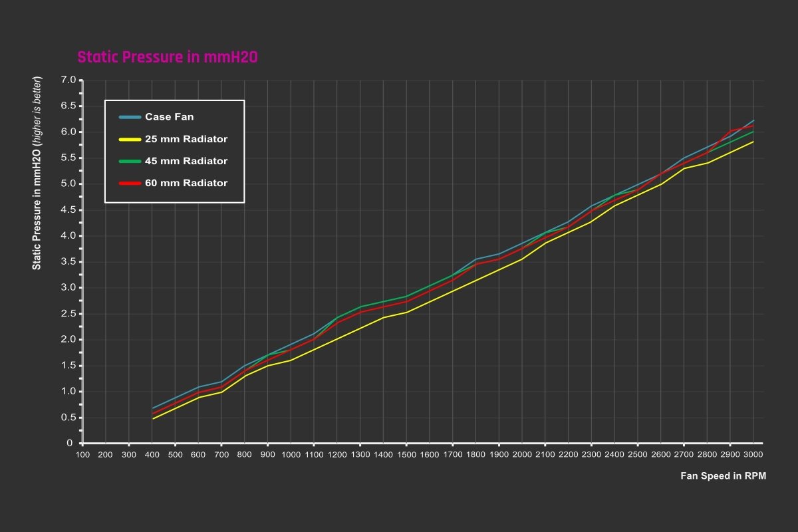Select the '25 mm Radiator' legend label
798x532 pixels.
coord(186,140)
